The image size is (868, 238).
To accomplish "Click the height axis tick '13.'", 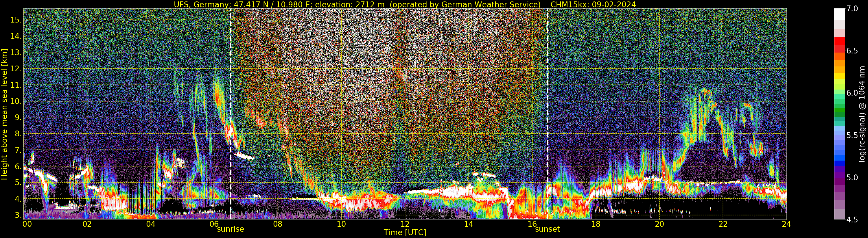I will click(x=16, y=53).
